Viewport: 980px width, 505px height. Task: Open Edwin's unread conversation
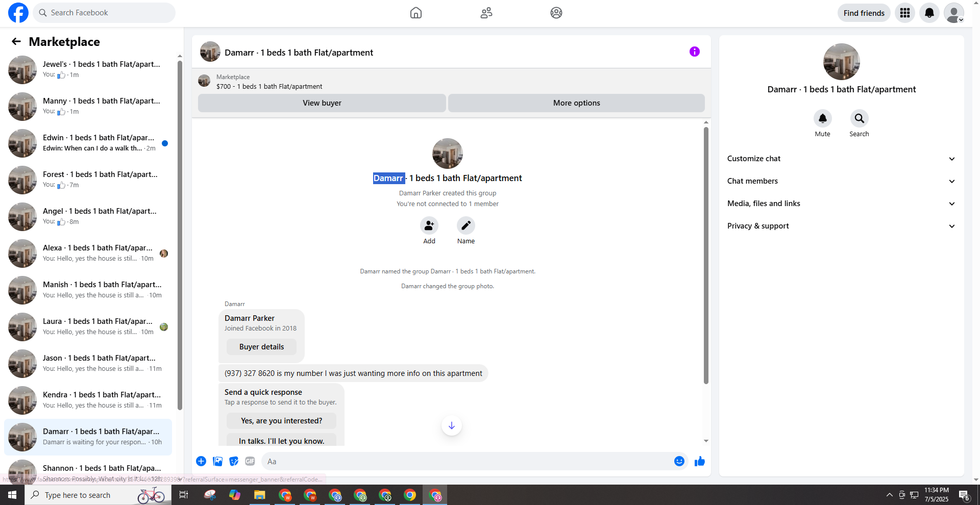click(88, 143)
